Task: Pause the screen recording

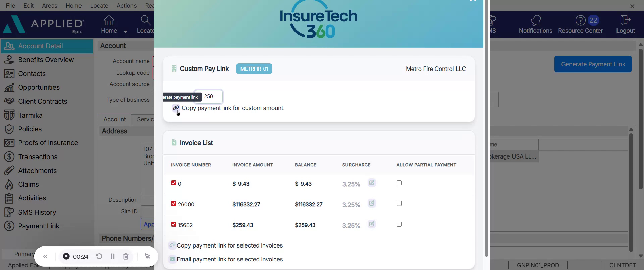Action: tap(112, 257)
